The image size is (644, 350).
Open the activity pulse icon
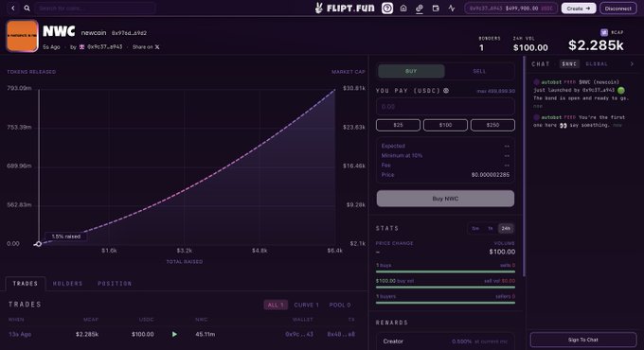[x=452, y=8]
